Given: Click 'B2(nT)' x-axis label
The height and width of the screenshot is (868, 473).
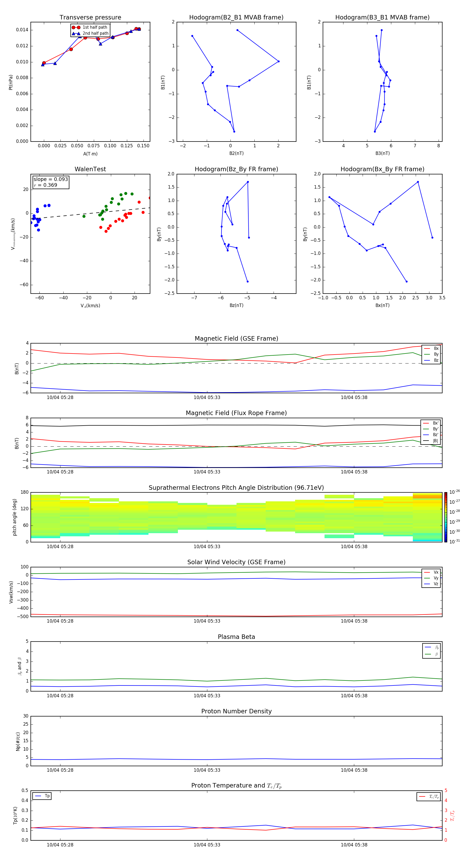Looking at the screenshot, I should click(236, 153).
